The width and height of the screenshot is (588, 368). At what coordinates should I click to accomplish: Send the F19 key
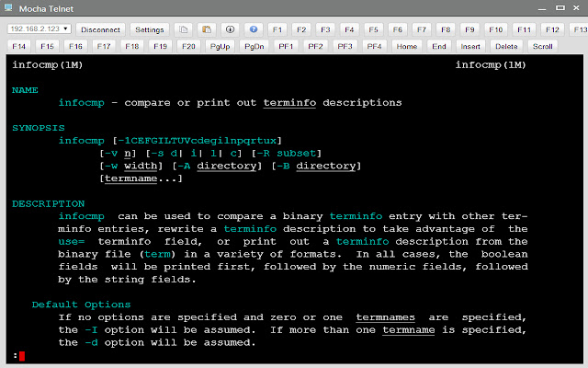160,46
